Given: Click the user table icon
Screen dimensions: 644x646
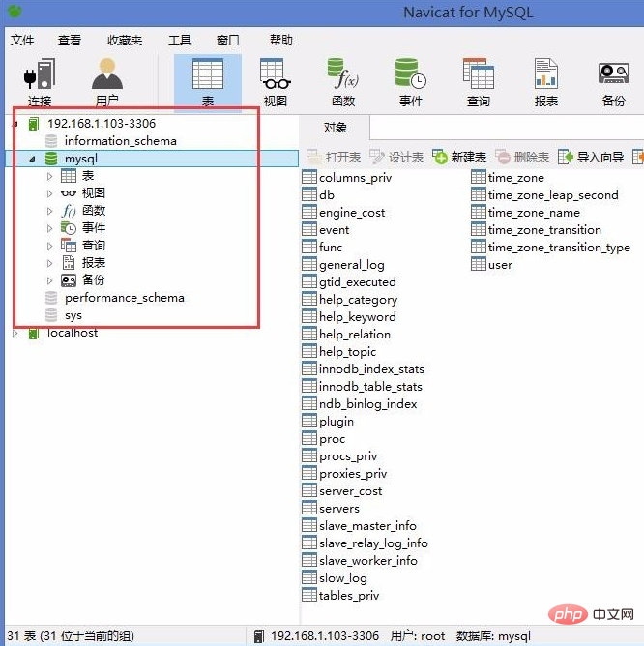Looking at the screenshot, I should pos(479,264).
